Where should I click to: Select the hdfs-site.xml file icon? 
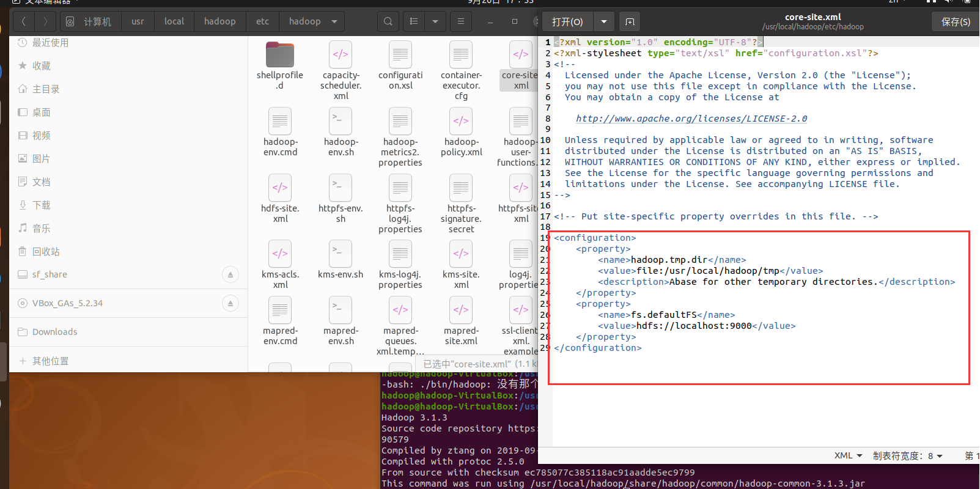coord(280,188)
